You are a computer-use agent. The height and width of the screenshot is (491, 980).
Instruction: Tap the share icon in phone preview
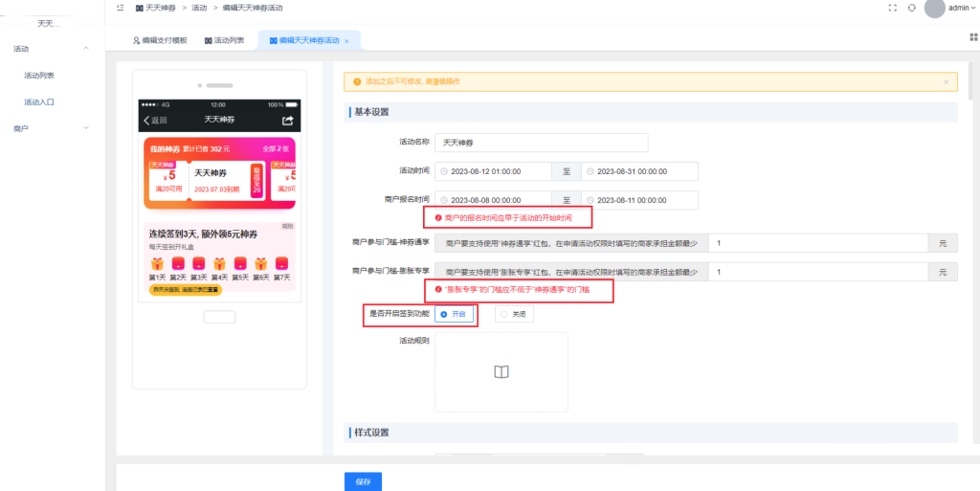[287, 121]
